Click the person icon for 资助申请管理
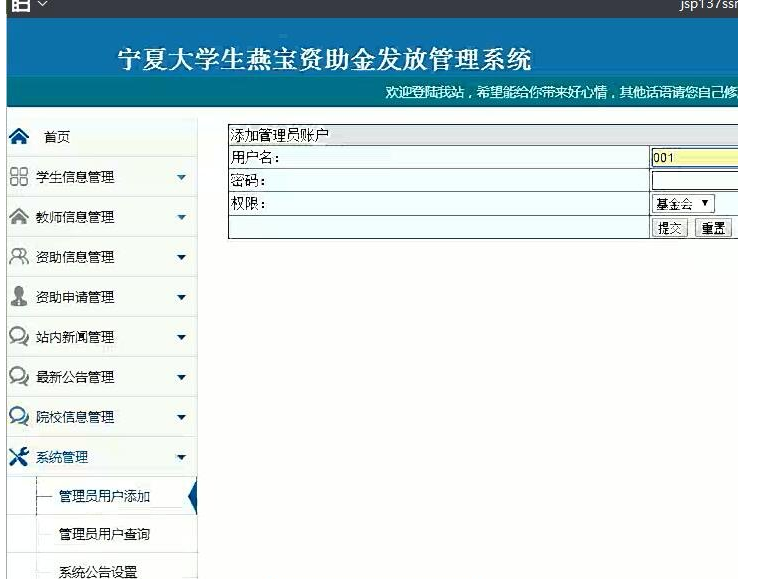This screenshot has height=579, width=757. pos(19,296)
